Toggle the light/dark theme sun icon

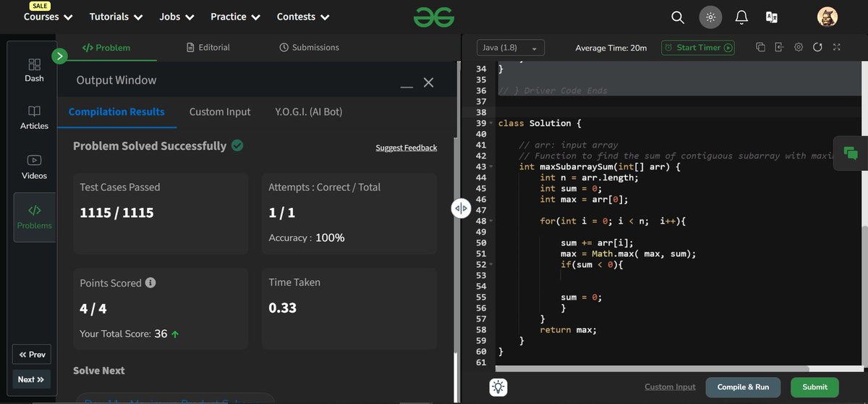710,17
